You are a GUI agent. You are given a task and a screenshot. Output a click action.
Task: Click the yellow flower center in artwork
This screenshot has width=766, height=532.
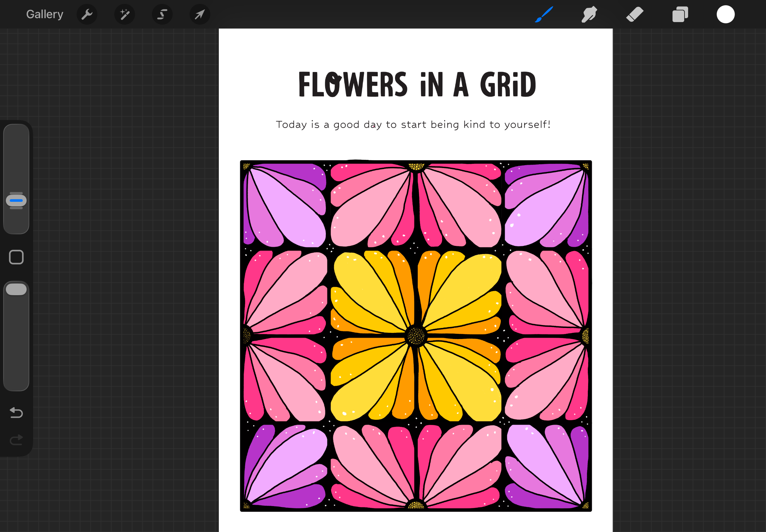tap(416, 336)
